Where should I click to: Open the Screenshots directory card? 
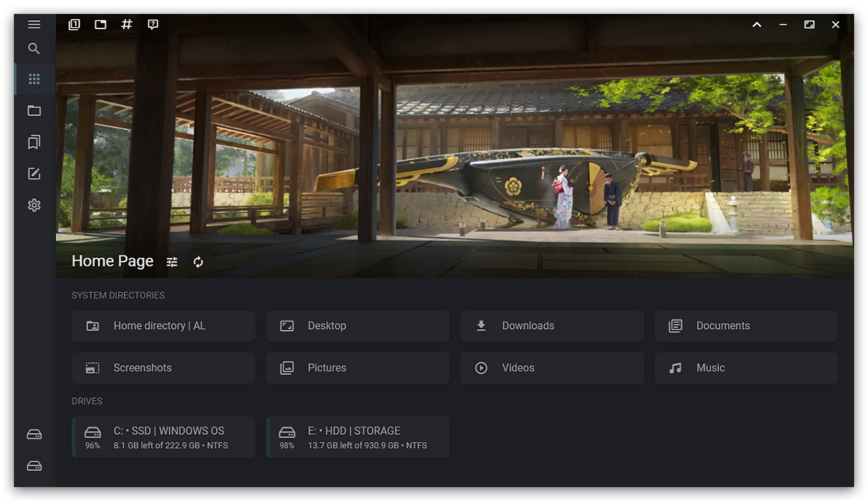(x=163, y=367)
